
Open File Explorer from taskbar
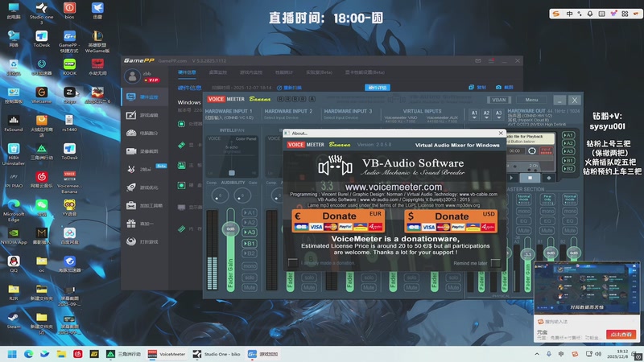61,354
